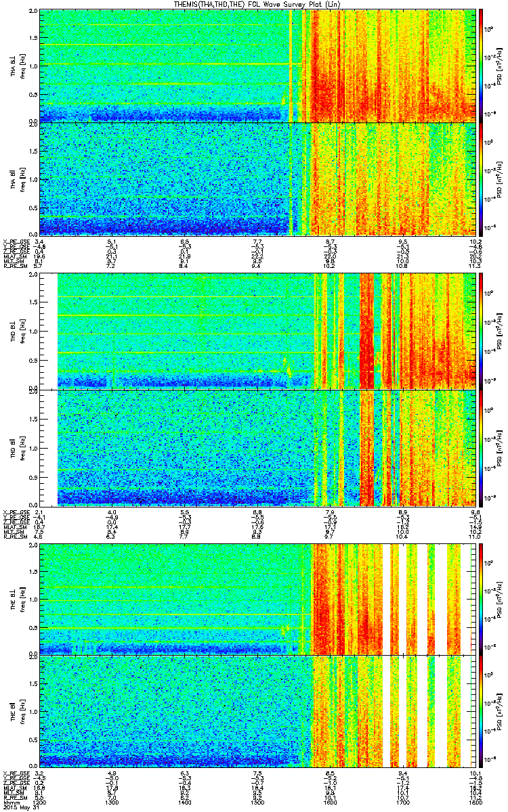
Task: Click the '2.1' X_RE_GSE value under THD
Action: tap(40, 512)
